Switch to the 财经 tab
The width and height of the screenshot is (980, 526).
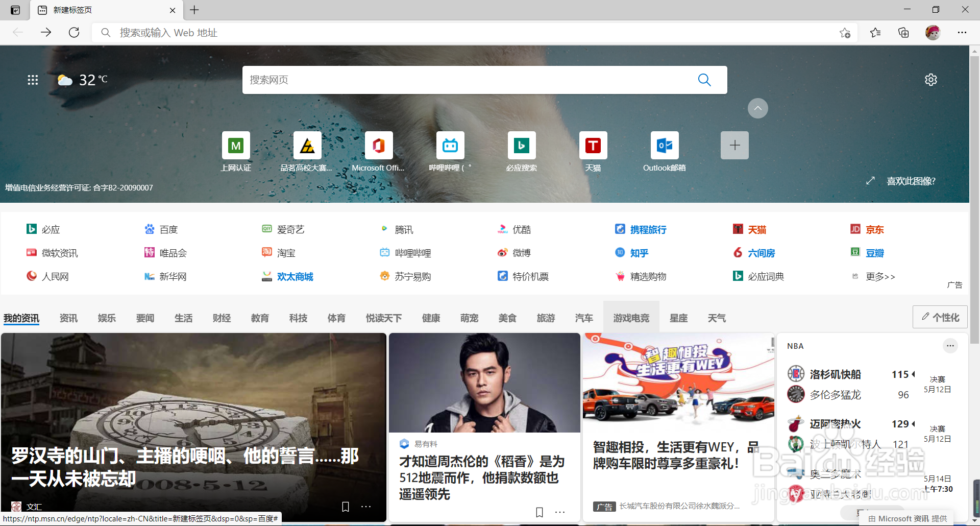222,318
